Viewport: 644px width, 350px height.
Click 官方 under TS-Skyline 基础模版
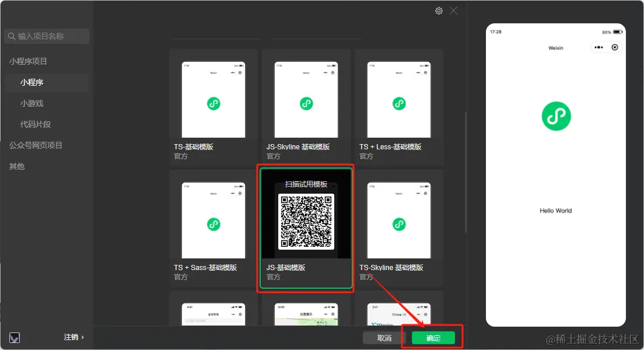tap(366, 277)
